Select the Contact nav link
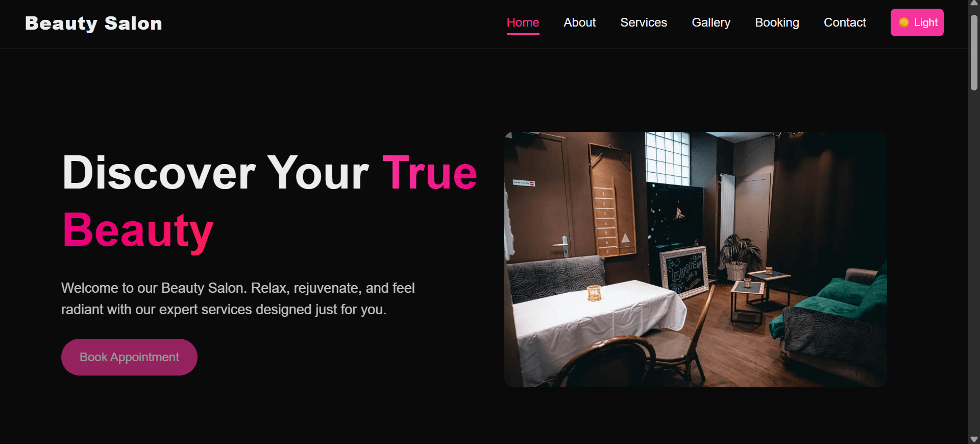980x444 pixels. tap(845, 22)
